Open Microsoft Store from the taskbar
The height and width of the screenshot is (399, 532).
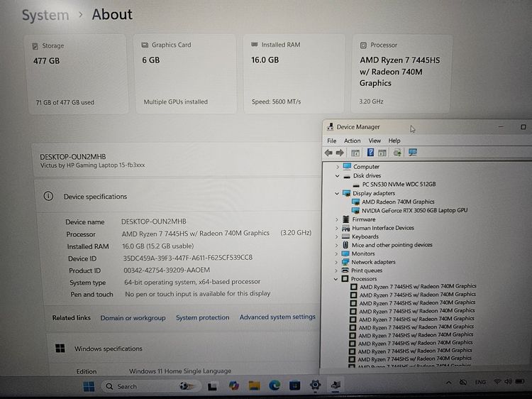click(294, 385)
